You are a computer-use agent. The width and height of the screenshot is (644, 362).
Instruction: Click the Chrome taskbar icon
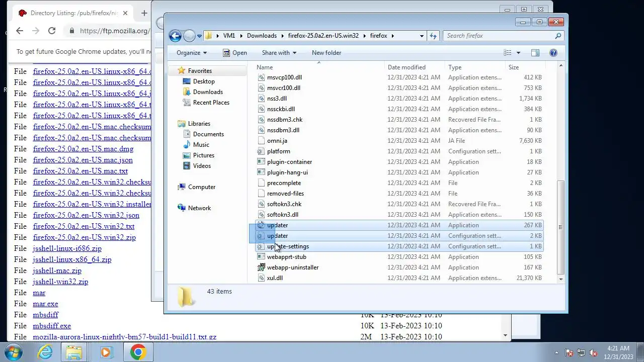click(138, 352)
